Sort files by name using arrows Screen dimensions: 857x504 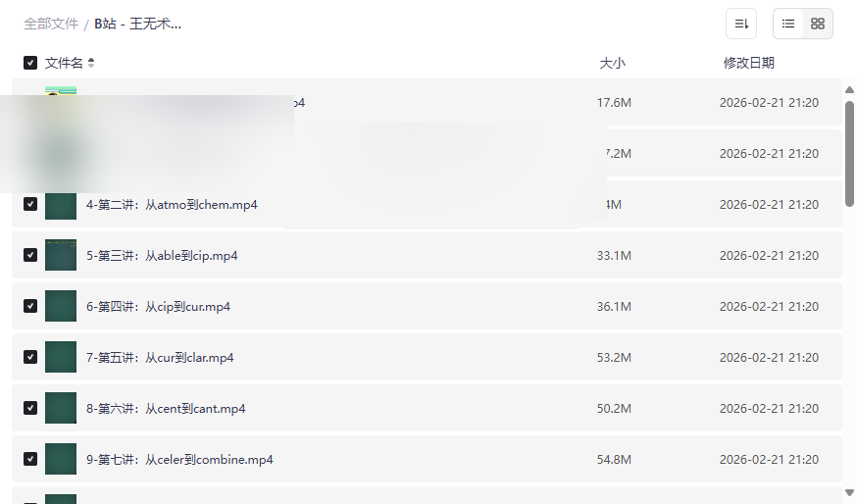(x=91, y=63)
